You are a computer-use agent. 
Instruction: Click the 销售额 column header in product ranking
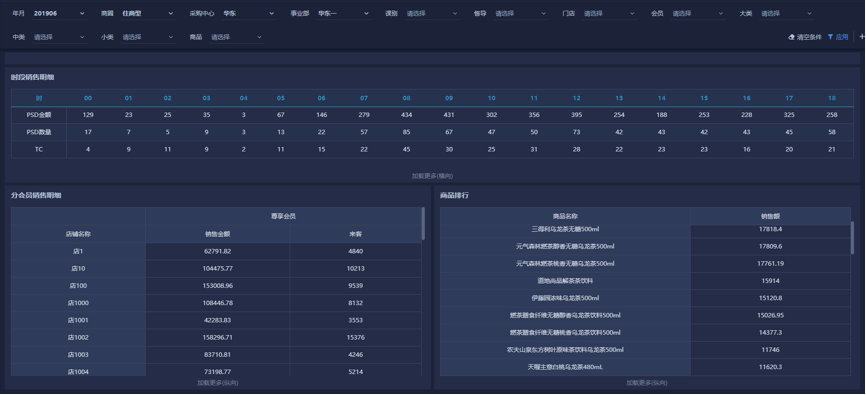(x=770, y=216)
